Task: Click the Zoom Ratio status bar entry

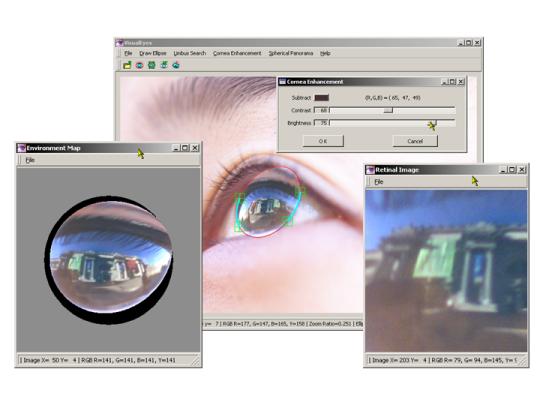Action: pos(330,324)
